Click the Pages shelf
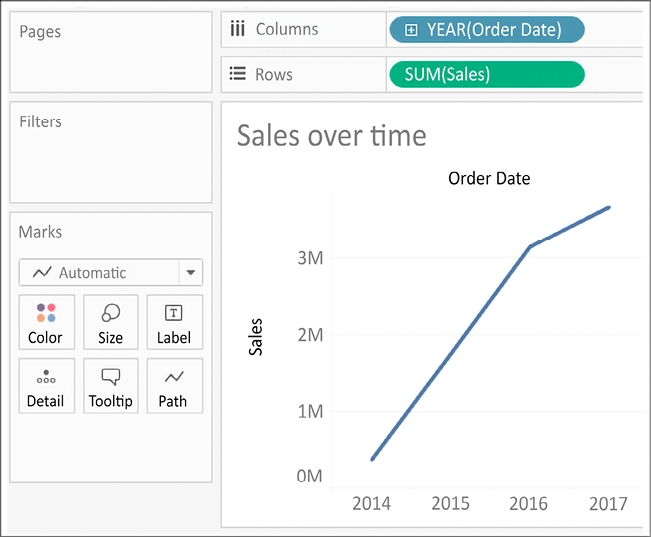 pos(111,52)
